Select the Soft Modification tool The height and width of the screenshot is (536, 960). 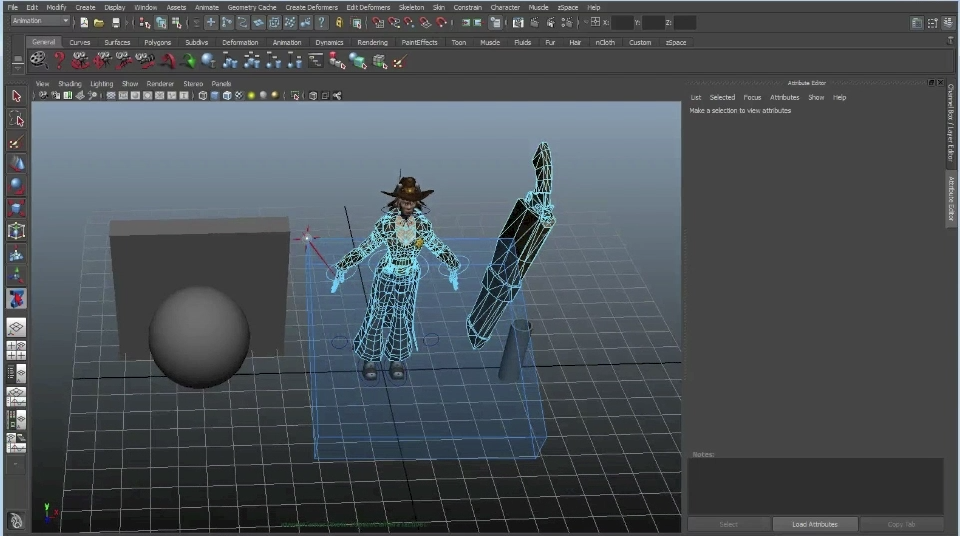[x=17, y=254]
